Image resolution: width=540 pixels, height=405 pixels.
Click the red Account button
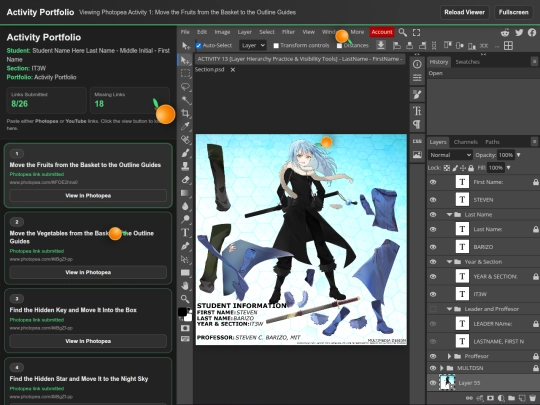(x=382, y=32)
